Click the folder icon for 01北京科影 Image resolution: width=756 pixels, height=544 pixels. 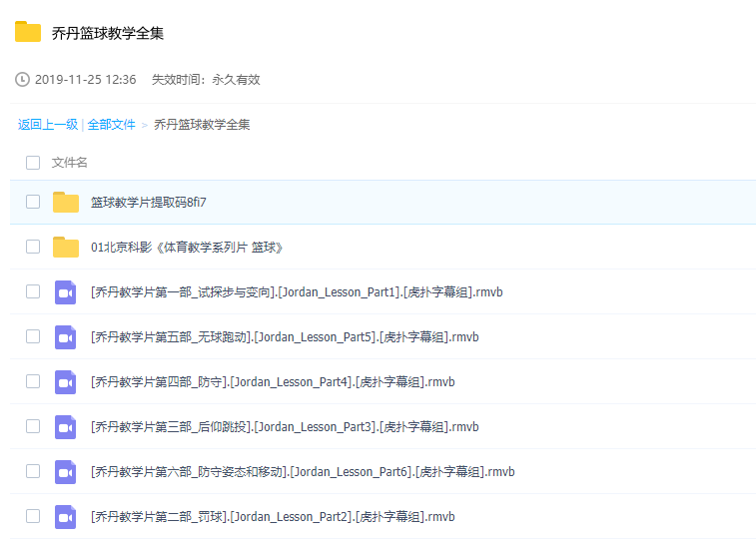pos(66,247)
